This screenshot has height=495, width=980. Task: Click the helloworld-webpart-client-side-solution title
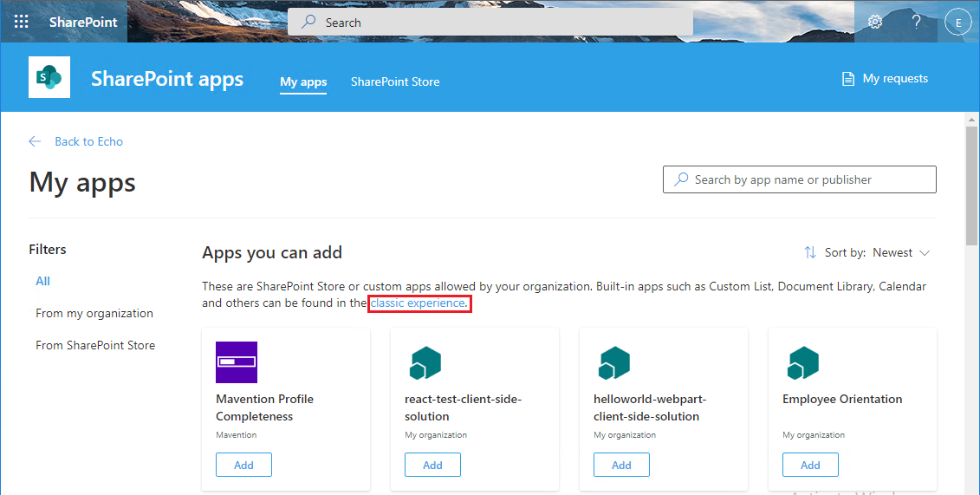650,407
